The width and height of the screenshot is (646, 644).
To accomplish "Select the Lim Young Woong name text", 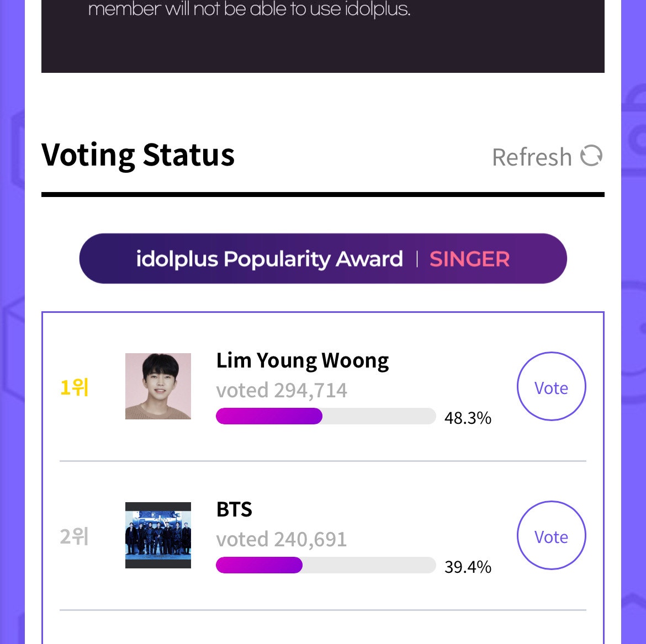I will 303,360.
